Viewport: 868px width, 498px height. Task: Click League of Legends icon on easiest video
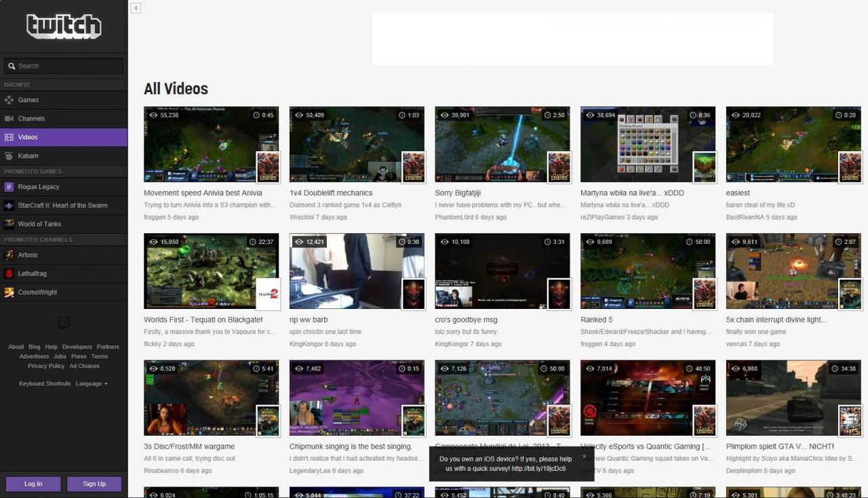[850, 167]
